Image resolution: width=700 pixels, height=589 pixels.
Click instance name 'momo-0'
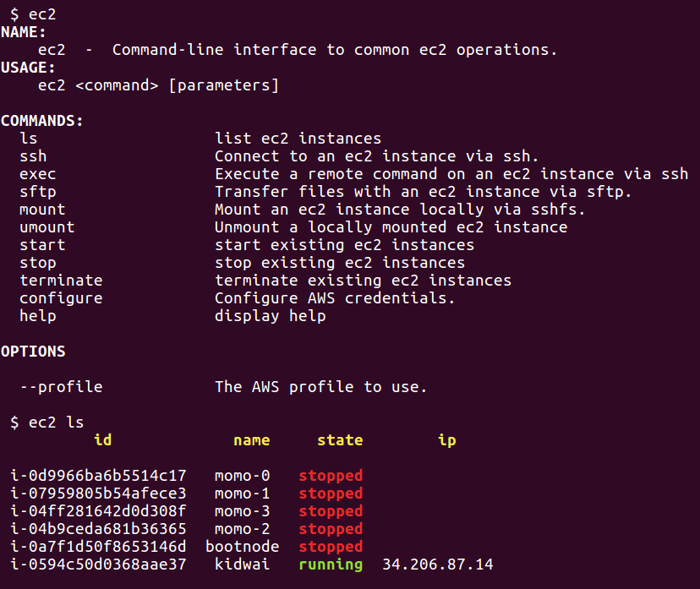(242, 476)
